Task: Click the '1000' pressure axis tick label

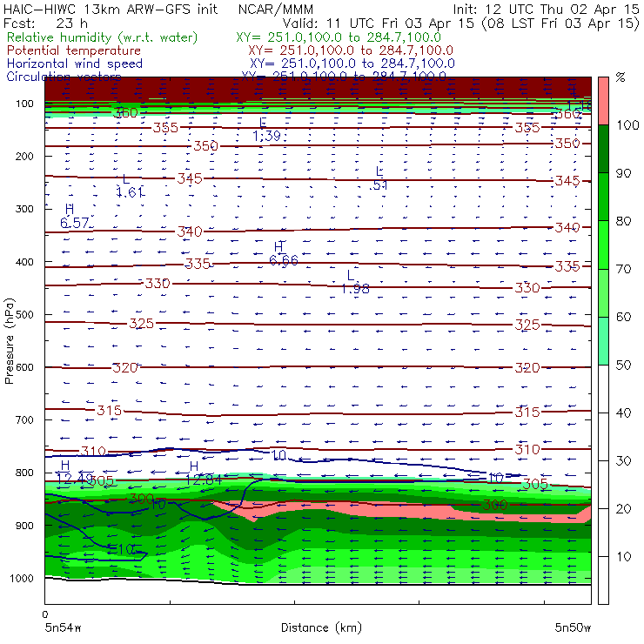Action: click(22, 578)
